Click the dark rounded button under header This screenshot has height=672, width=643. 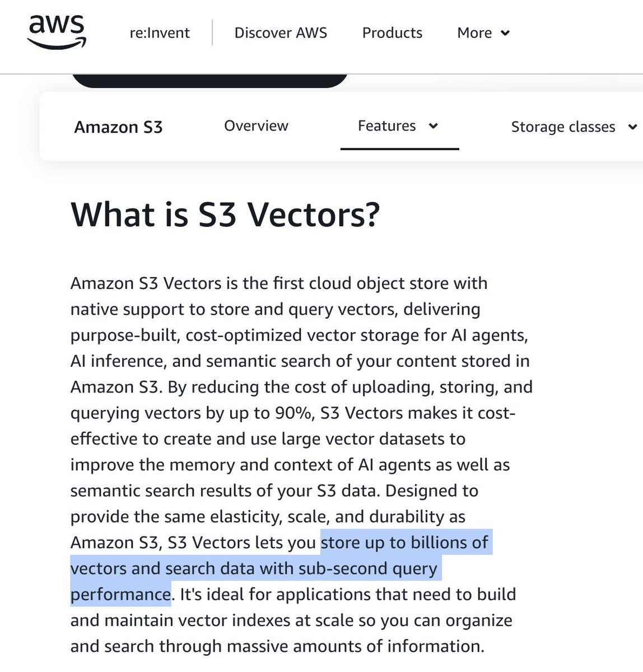tap(209, 81)
